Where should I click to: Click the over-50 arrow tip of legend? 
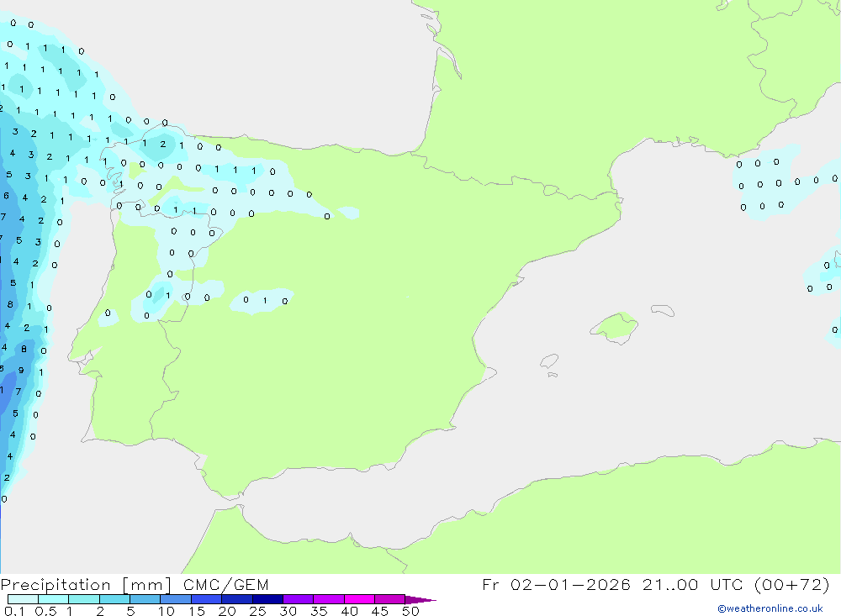[x=420, y=600]
